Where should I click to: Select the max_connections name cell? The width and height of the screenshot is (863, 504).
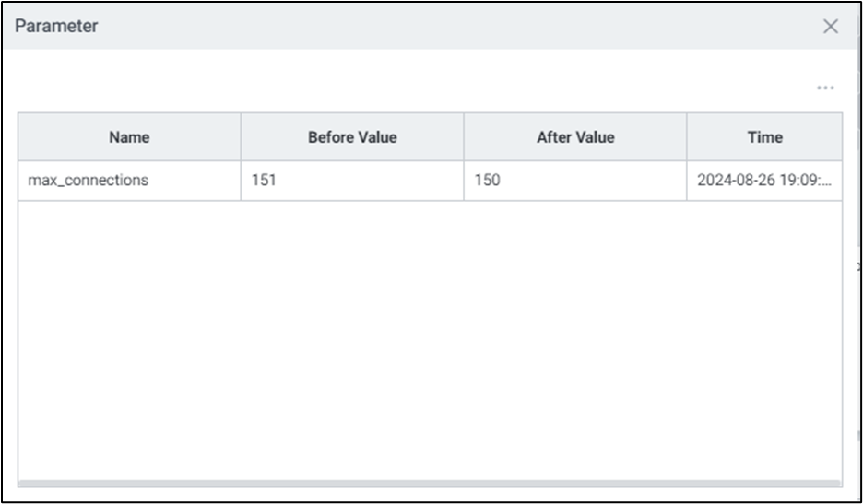coord(89,181)
